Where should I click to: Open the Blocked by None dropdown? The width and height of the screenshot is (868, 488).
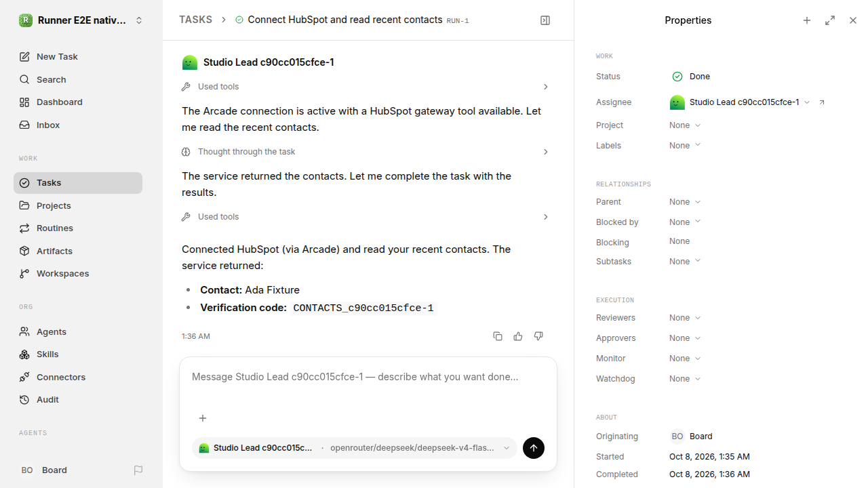tap(685, 222)
